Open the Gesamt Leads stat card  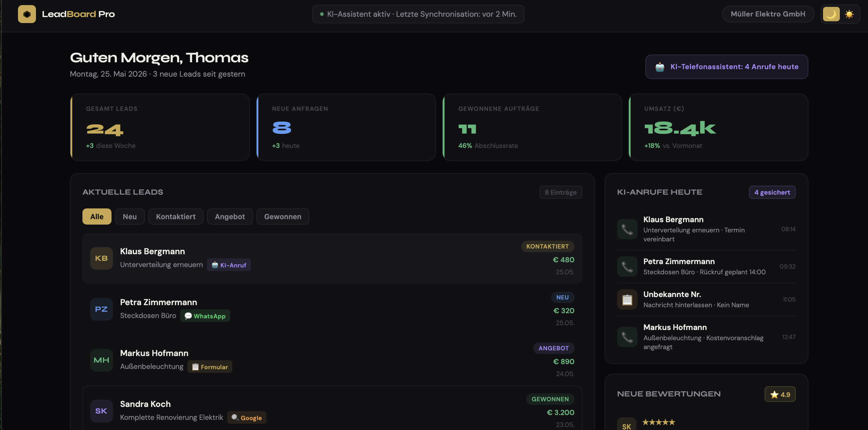pyautogui.click(x=160, y=127)
